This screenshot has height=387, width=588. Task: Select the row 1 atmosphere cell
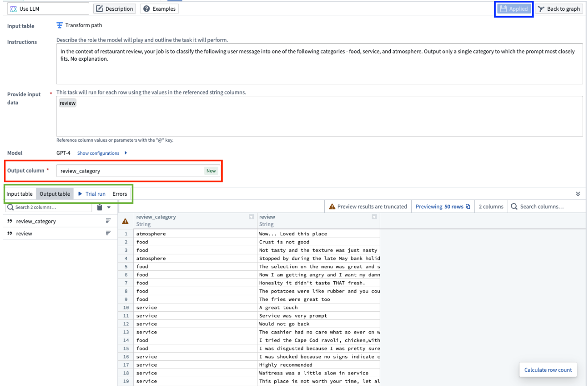(x=195, y=234)
